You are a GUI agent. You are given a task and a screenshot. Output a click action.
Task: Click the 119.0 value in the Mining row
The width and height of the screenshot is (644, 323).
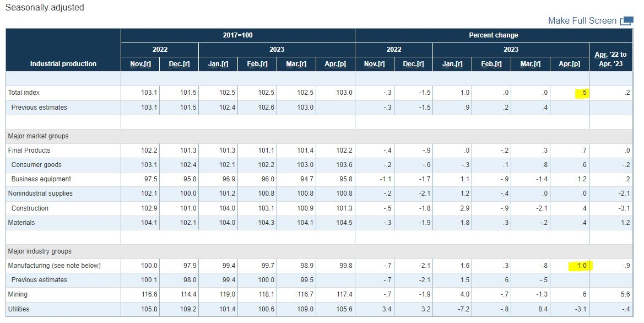click(227, 294)
